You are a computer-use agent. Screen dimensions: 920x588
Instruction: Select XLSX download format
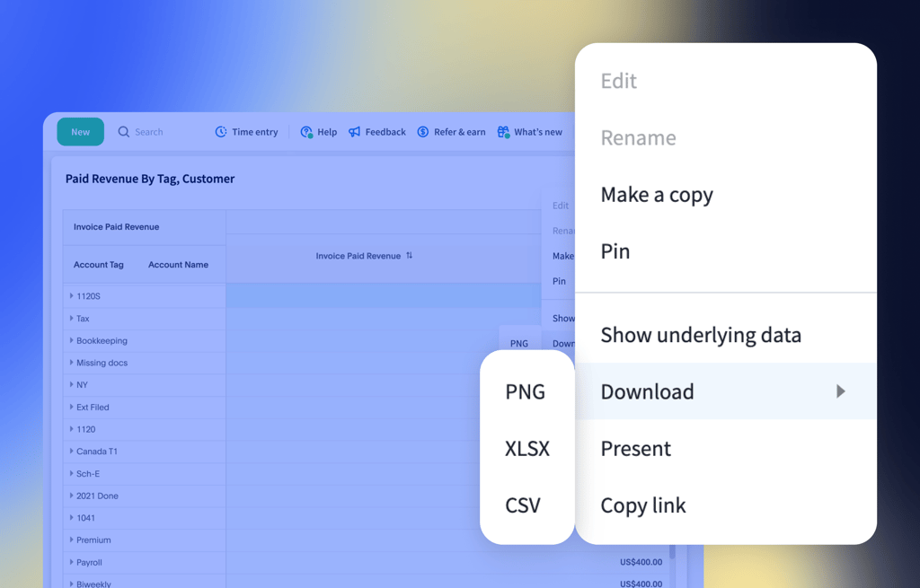(527, 449)
